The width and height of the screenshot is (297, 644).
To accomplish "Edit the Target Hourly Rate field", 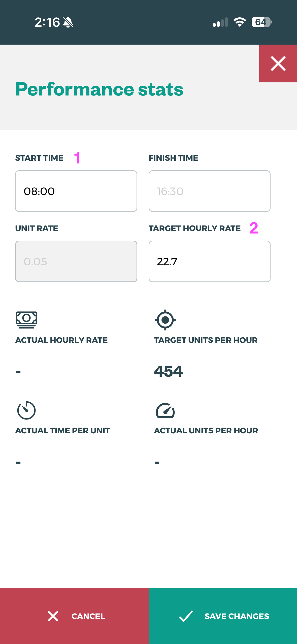I will (209, 261).
